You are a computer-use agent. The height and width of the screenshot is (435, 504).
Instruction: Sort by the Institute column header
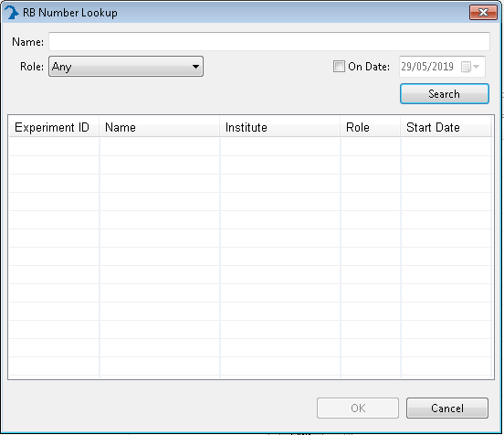click(279, 127)
